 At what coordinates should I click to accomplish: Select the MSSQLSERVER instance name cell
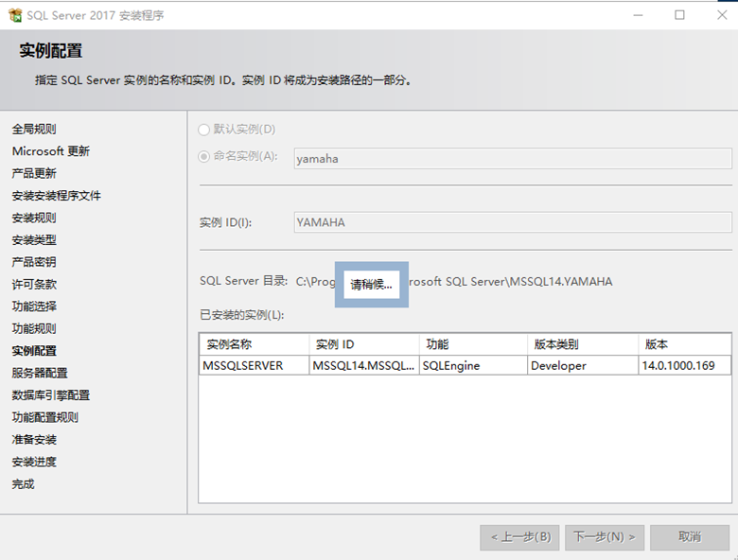pyautogui.click(x=255, y=366)
